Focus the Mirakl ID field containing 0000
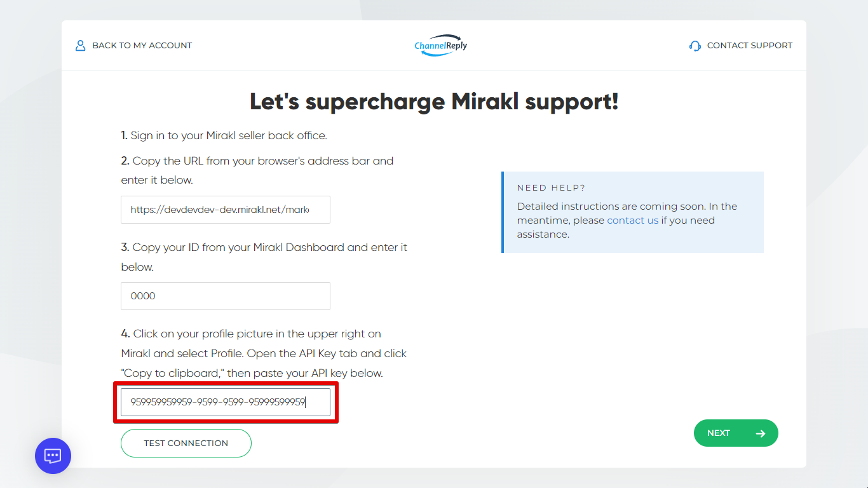Screen dimensions: 868x488 click(x=226, y=296)
